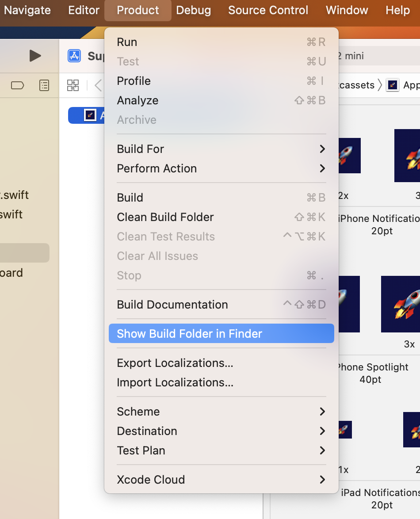Select the iPad Notifications 1x rocket image

345,430
